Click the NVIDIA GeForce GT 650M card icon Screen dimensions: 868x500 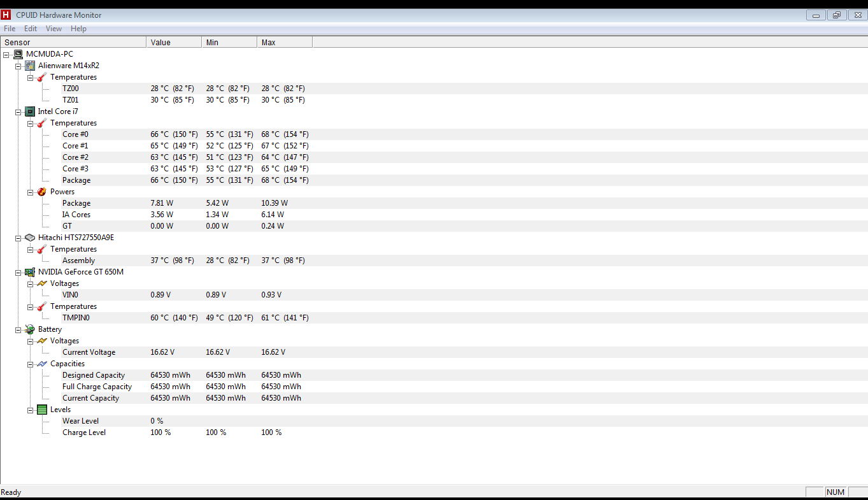point(30,272)
